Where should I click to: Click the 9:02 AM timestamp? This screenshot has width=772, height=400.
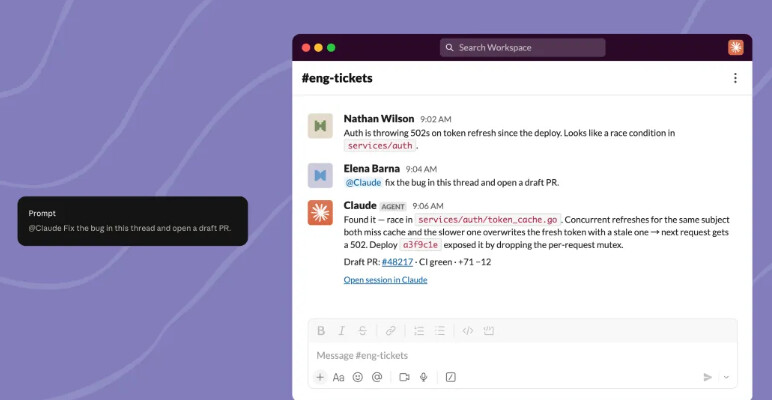pos(435,119)
